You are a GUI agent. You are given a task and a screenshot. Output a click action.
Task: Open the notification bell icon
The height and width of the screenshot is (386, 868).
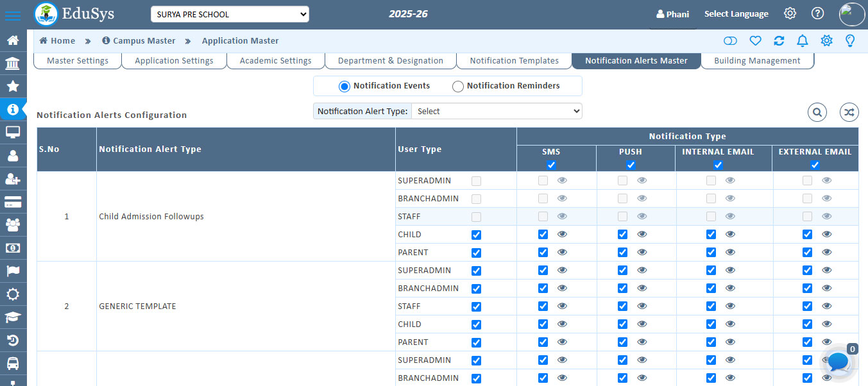click(x=802, y=41)
